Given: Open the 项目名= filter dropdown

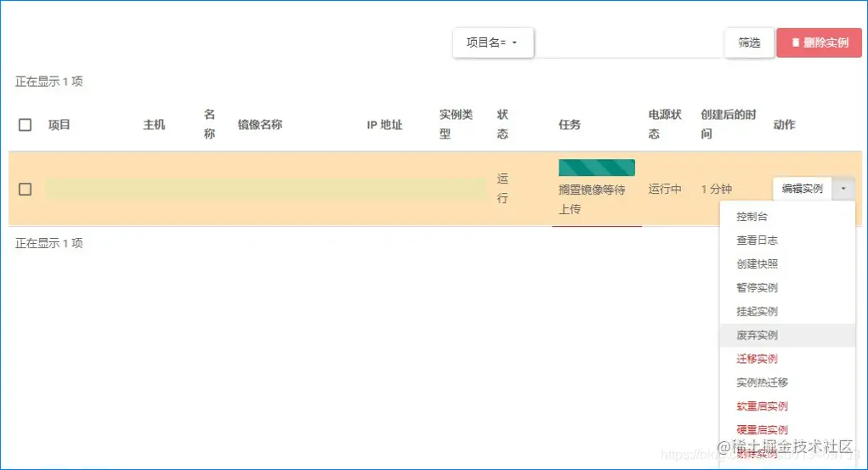Looking at the screenshot, I should pos(493,42).
